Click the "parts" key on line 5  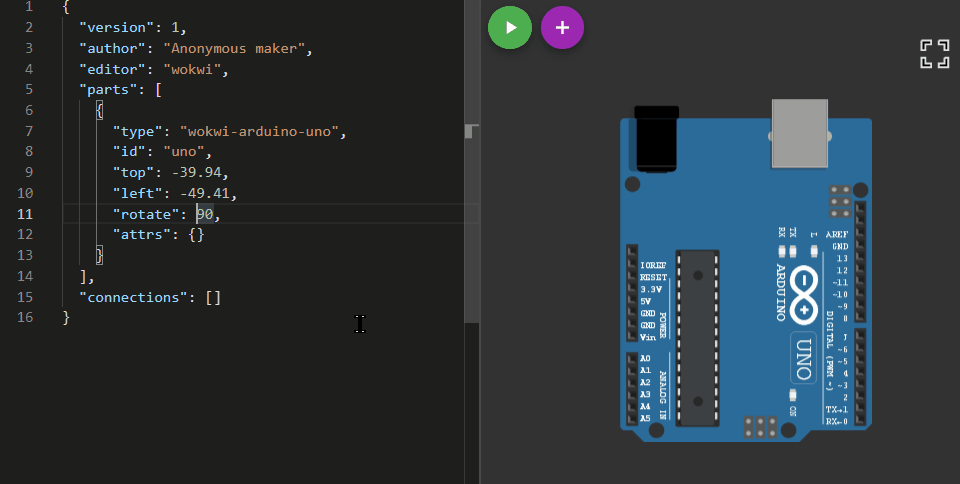(108, 90)
